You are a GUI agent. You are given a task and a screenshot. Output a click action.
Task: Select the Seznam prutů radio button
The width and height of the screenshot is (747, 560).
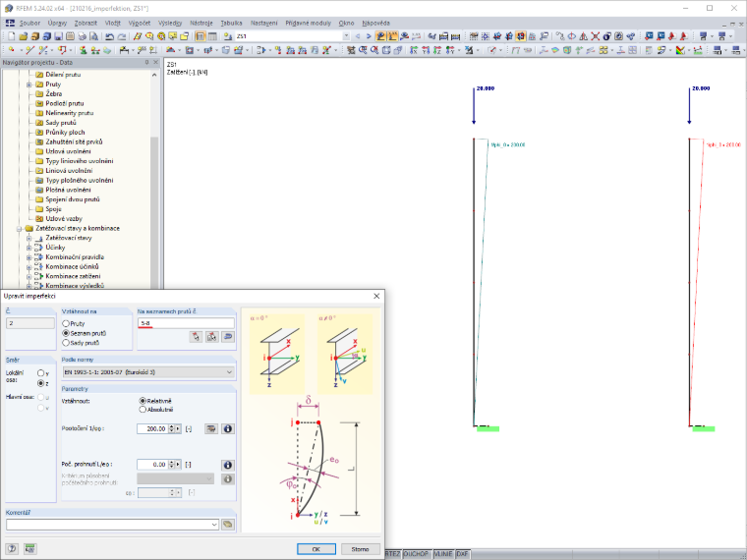(x=66, y=333)
